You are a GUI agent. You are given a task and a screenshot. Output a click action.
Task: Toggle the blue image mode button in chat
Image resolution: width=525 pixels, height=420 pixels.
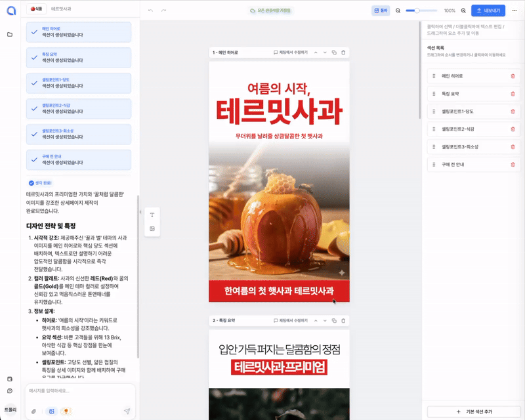pos(50,411)
